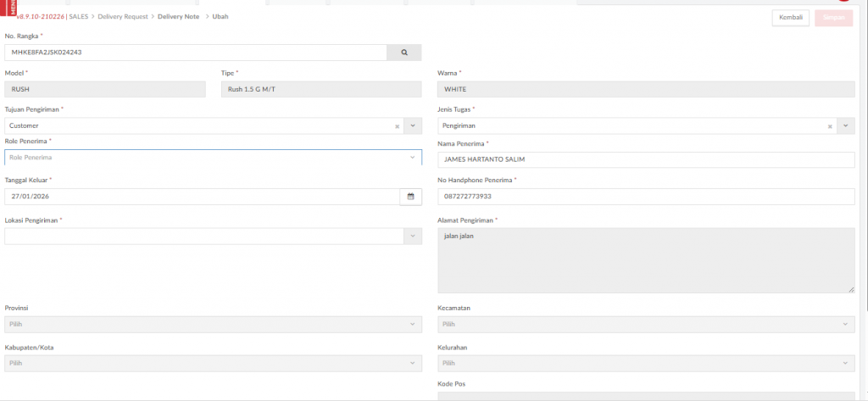Open the Tanggal Keluar calendar picker
The height and width of the screenshot is (401, 868).
tap(410, 197)
